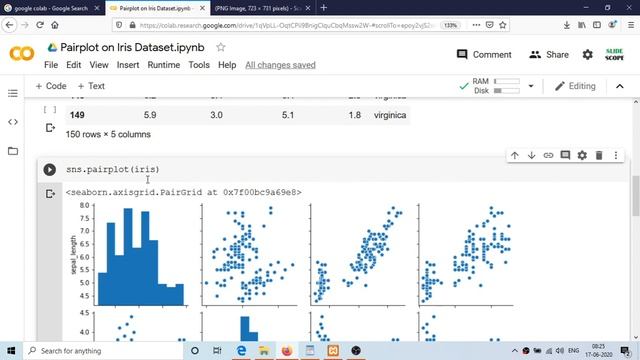
Task: Clear output of the pairplot cell
Action: click(50, 194)
